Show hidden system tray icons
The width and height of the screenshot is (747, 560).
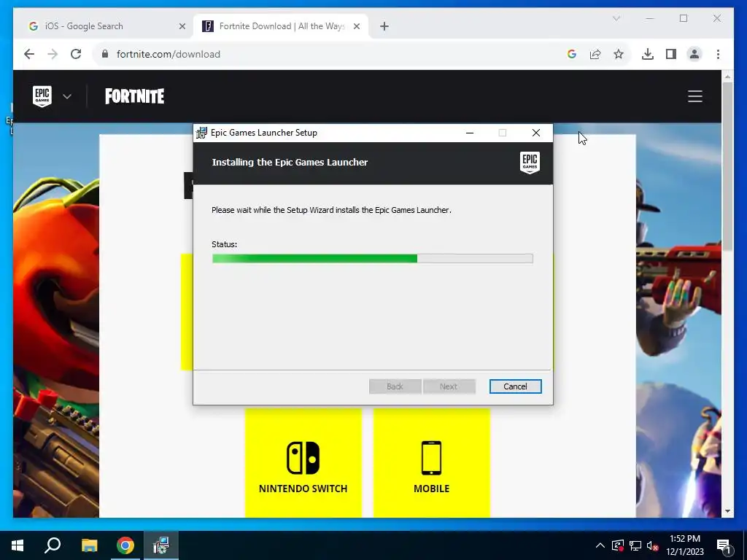(x=600, y=545)
